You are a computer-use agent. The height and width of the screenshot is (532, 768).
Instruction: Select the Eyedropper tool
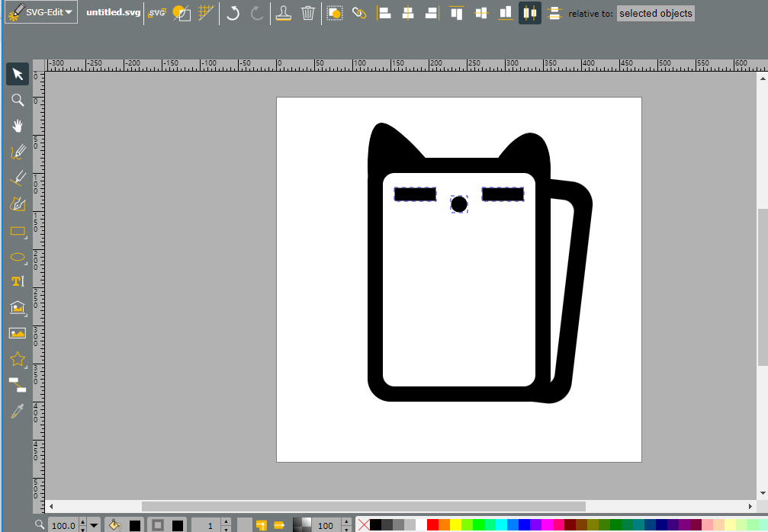click(x=18, y=411)
